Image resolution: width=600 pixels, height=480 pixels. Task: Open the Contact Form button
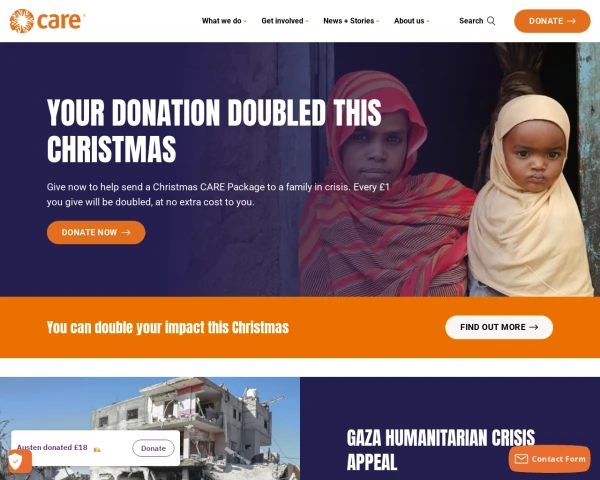pyautogui.click(x=549, y=459)
